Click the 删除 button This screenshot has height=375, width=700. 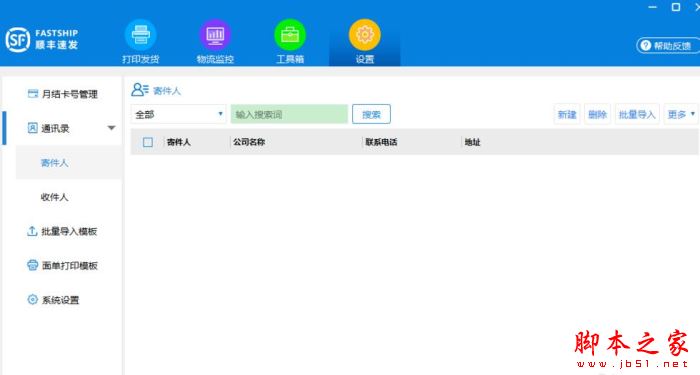click(x=597, y=114)
